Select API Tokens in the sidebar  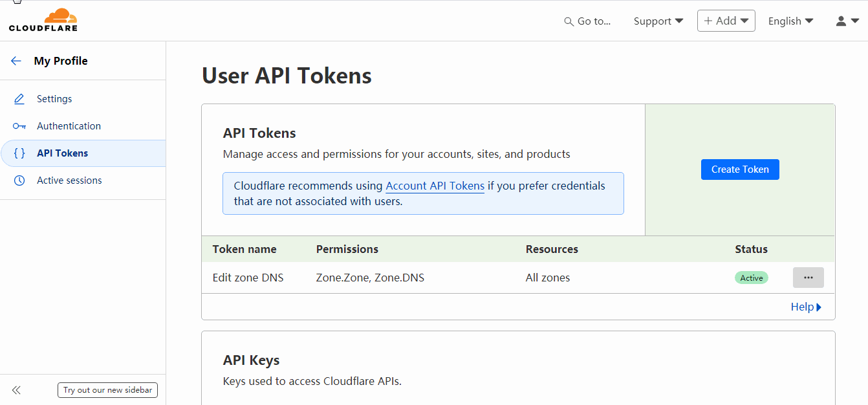click(83, 153)
